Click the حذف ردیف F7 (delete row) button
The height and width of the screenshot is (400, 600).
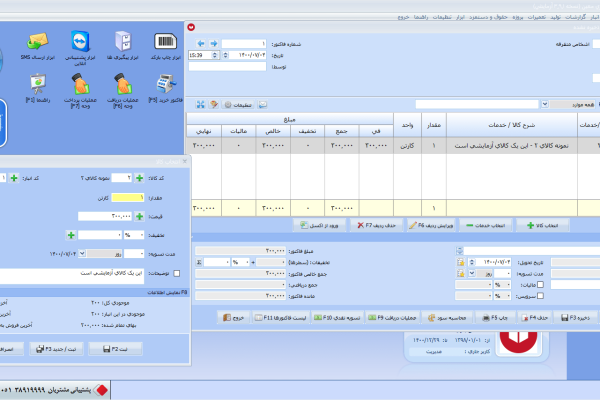tap(377, 225)
